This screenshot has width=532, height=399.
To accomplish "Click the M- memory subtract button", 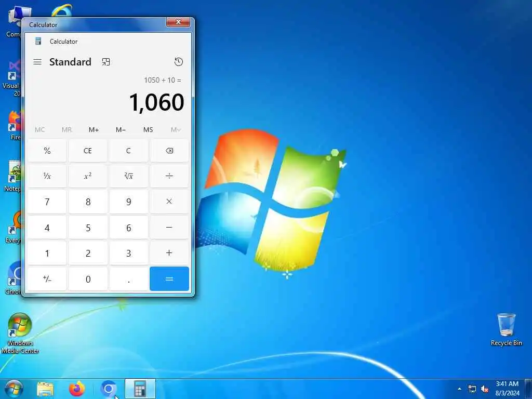I will tap(121, 129).
